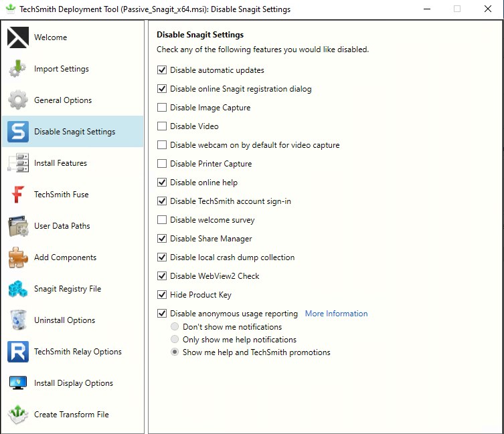The height and width of the screenshot is (434, 504).
Task: Open Uninstall Options page
Action: point(65,320)
